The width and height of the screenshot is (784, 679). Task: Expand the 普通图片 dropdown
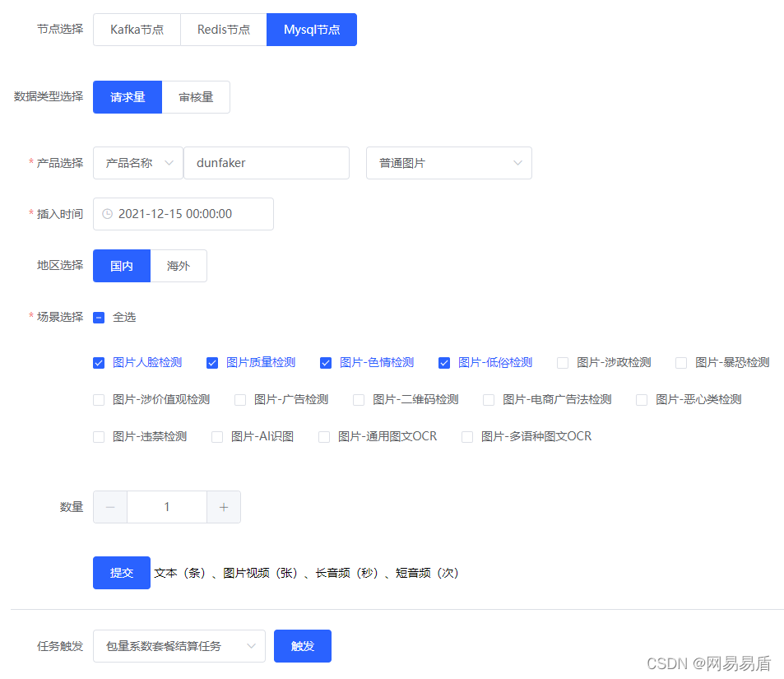point(449,163)
